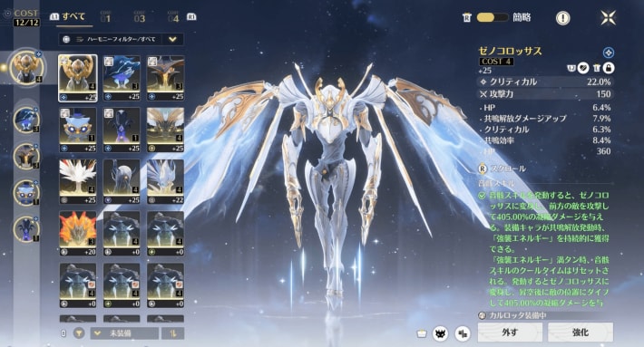Click the trash icon next to the lock
The image size is (644, 347).
[597, 68]
